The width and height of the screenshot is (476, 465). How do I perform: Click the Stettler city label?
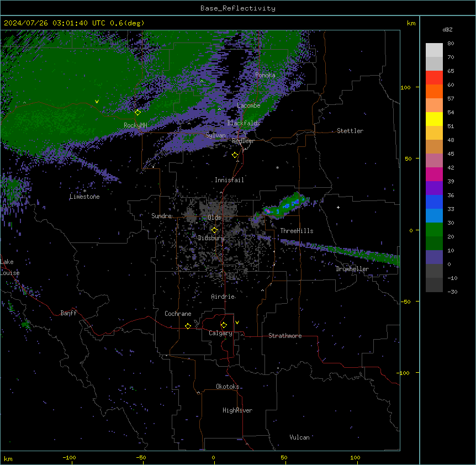[350, 131]
